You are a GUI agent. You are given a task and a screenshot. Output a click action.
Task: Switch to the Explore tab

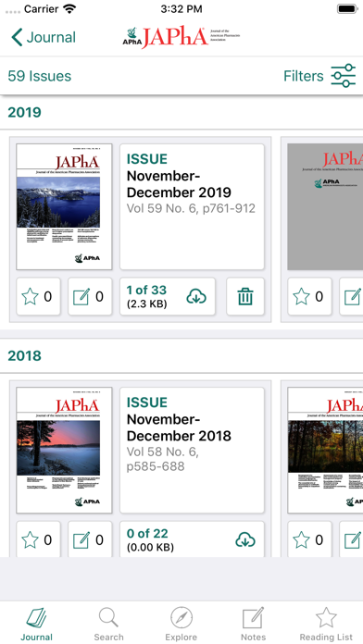point(181,625)
